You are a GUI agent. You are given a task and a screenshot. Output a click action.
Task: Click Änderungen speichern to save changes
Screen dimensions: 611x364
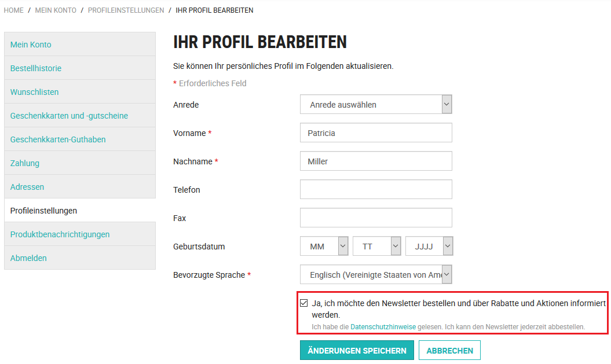click(x=356, y=350)
